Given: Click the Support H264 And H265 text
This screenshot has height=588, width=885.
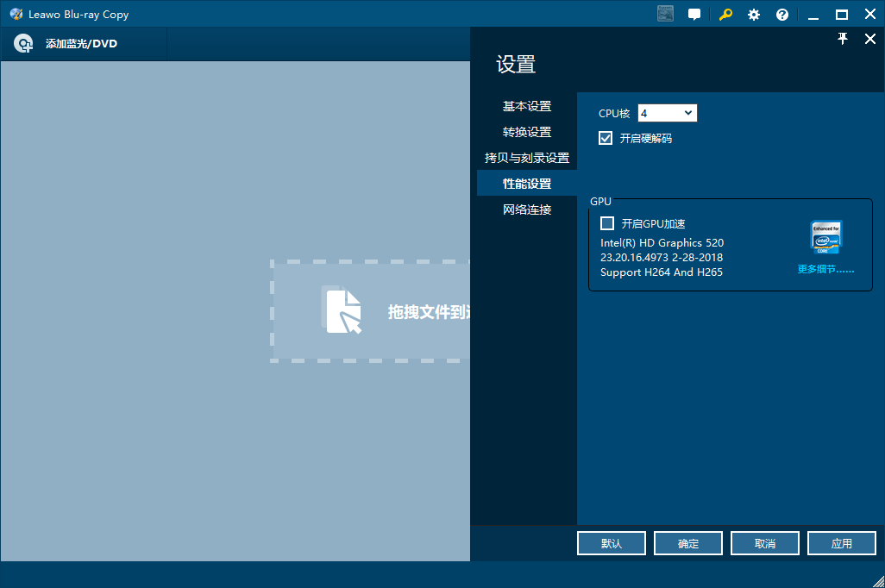Looking at the screenshot, I should tap(662, 272).
